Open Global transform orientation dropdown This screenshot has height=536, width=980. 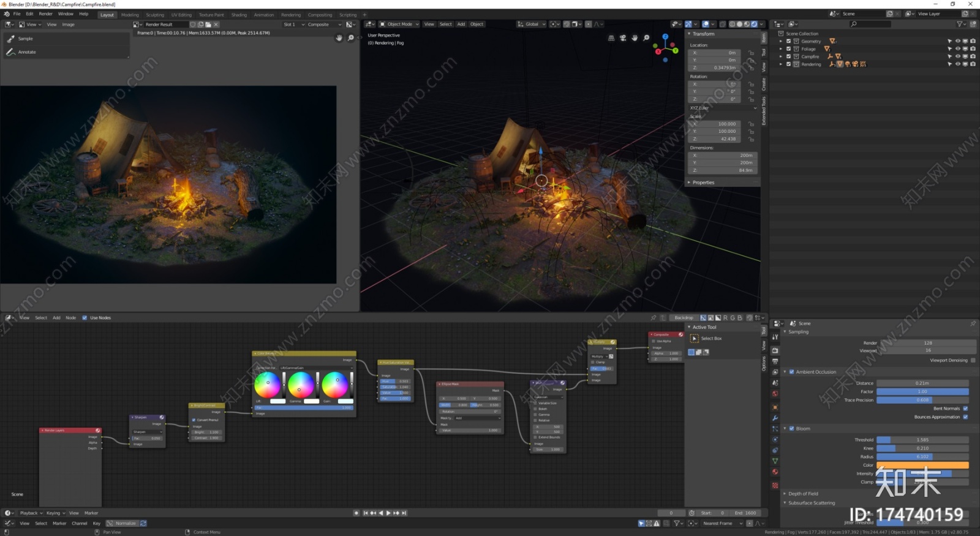tap(531, 25)
